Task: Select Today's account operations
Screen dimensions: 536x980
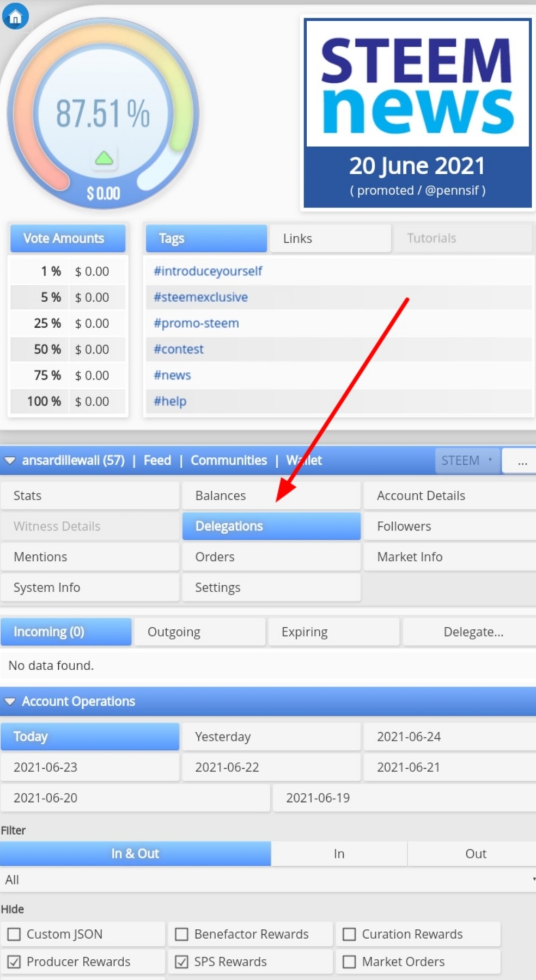Action: 90,737
